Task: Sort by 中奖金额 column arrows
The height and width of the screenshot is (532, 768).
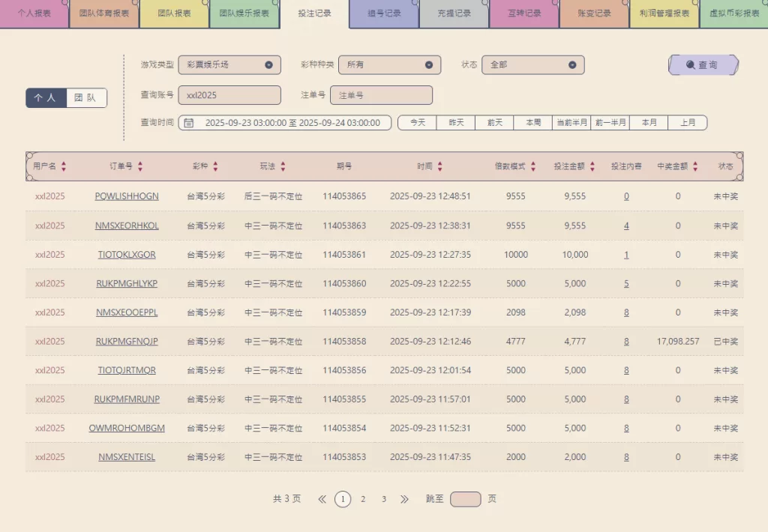Action: tap(695, 166)
